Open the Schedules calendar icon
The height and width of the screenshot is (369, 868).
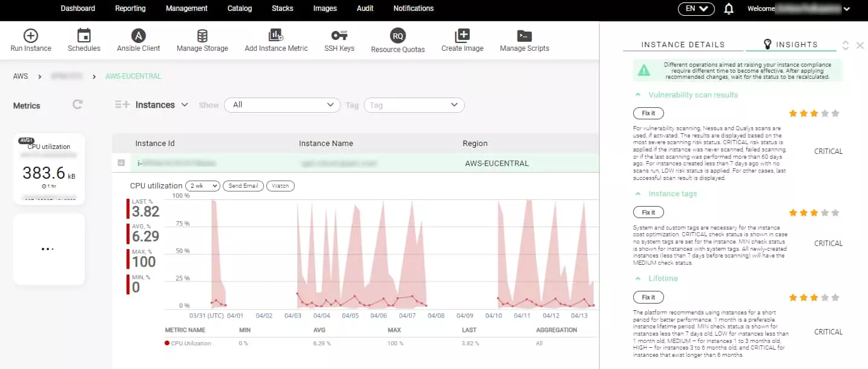(84, 36)
